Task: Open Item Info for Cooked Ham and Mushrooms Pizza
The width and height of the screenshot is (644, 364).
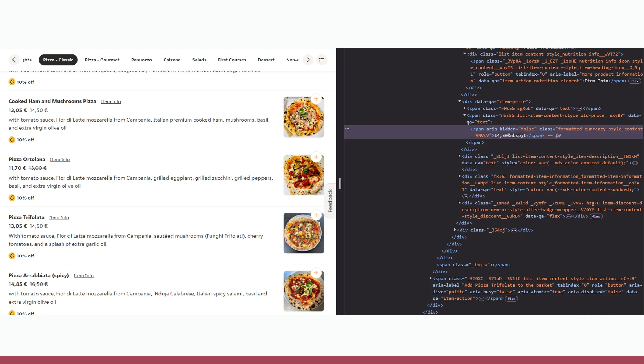Action: [111, 101]
